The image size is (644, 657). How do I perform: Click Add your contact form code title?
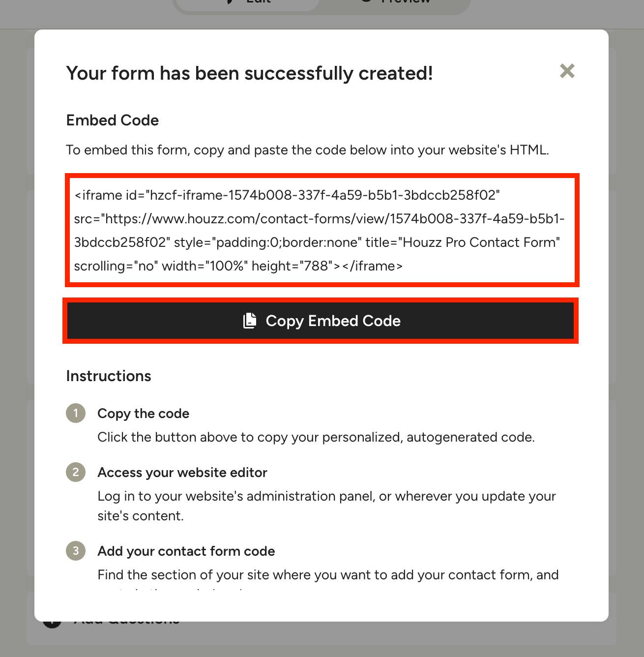click(186, 551)
